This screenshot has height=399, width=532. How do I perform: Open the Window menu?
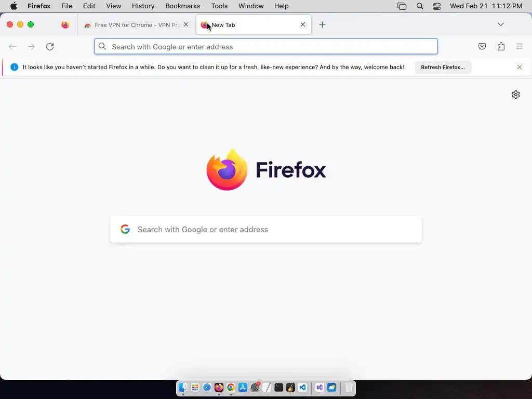coord(251,6)
